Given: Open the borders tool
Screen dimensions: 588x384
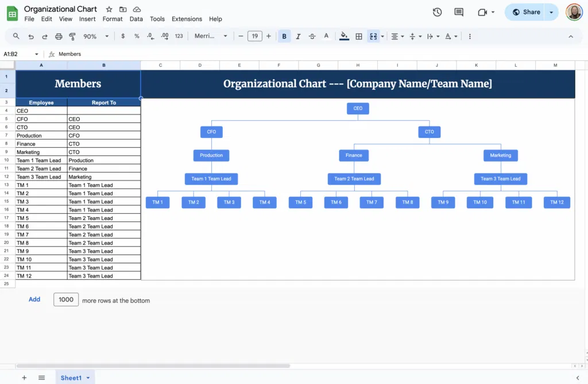Looking at the screenshot, I should point(358,36).
